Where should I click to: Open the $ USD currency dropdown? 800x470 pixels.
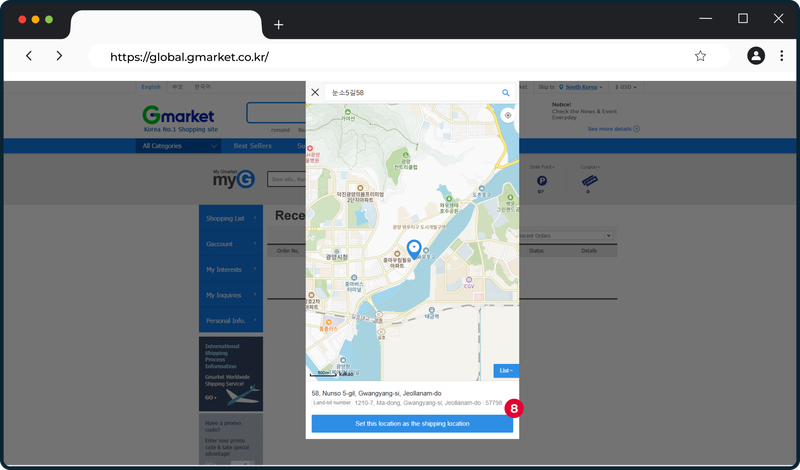tap(626, 87)
